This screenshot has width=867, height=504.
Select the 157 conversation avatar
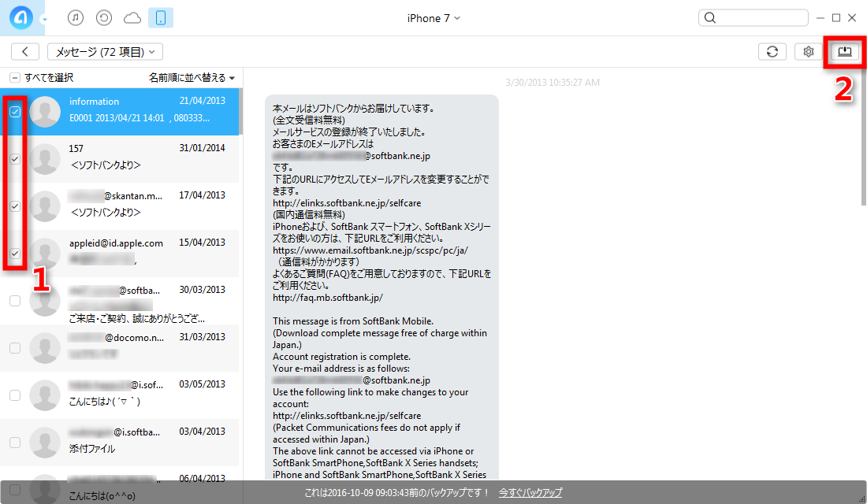tap(45, 158)
